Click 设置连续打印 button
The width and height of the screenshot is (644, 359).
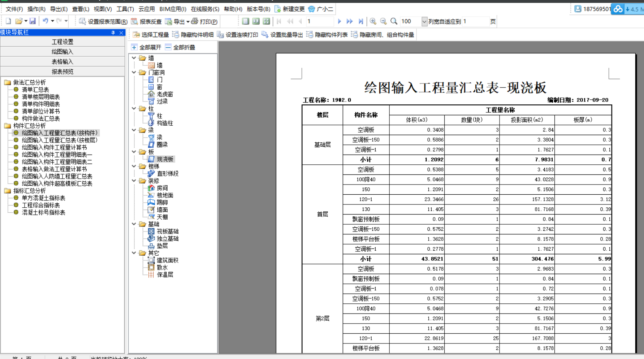click(x=238, y=35)
